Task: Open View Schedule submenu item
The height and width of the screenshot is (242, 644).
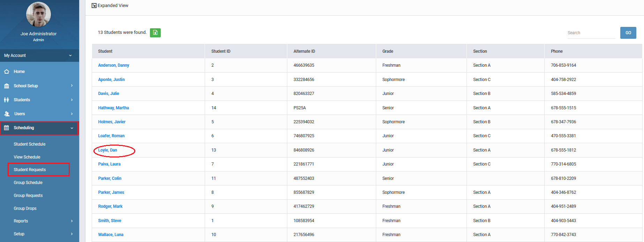Action: point(27,157)
